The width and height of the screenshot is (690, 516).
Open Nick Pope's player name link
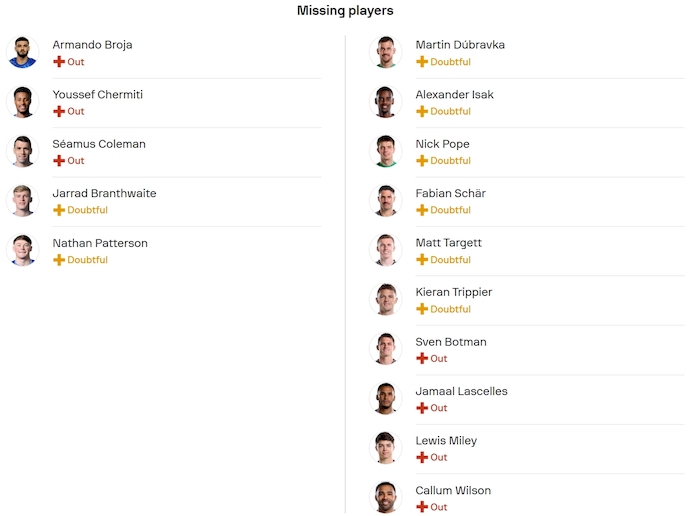coord(442,144)
